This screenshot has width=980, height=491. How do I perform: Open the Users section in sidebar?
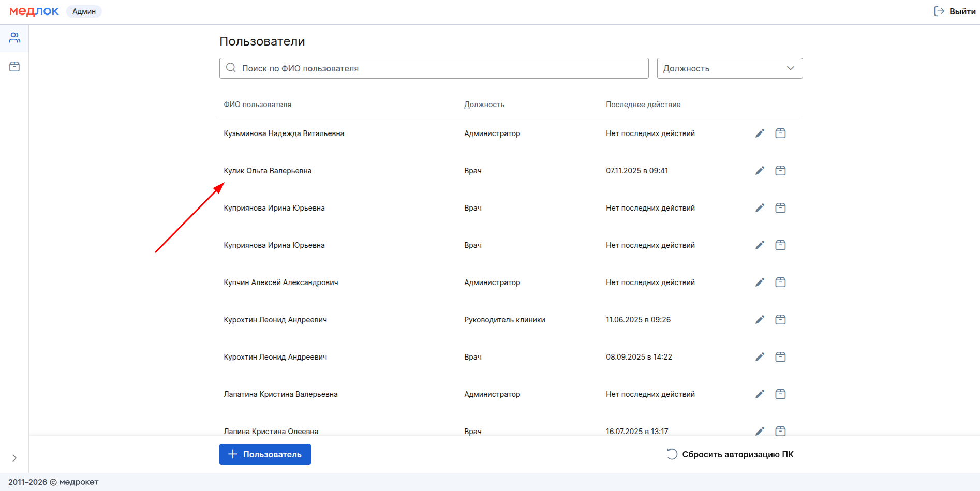click(14, 38)
